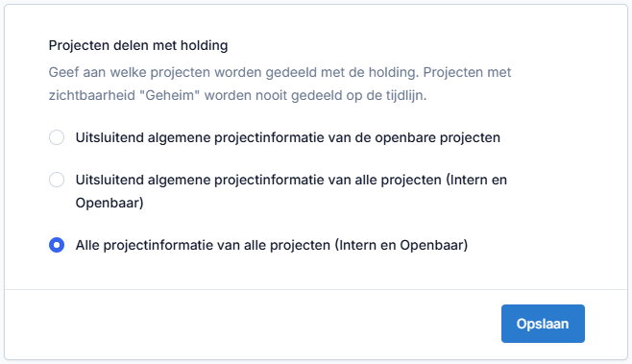The width and height of the screenshot is (632, 364).
Task: Click '(Intern en Openbaar)' in the third option
Action: (x=401, y=245)
